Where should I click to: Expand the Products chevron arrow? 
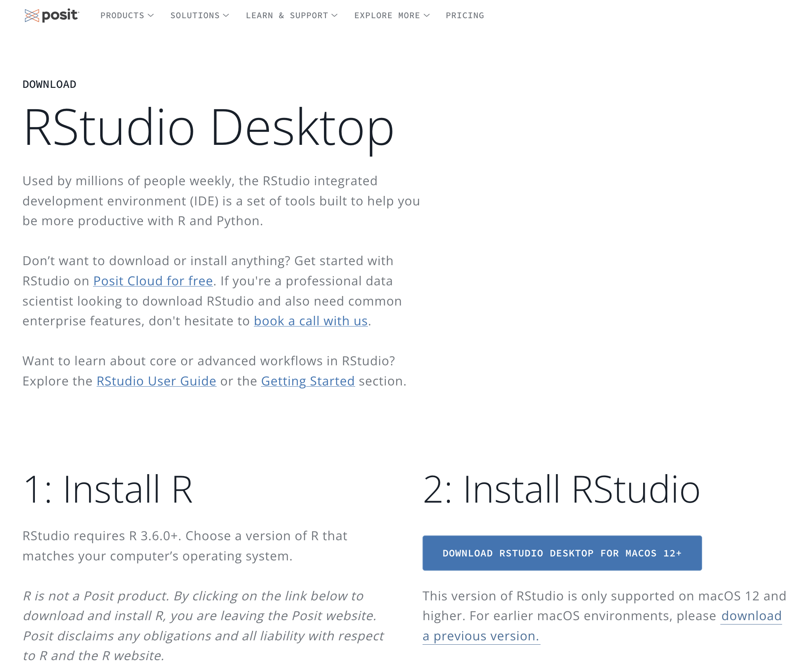tap(151, 15)
